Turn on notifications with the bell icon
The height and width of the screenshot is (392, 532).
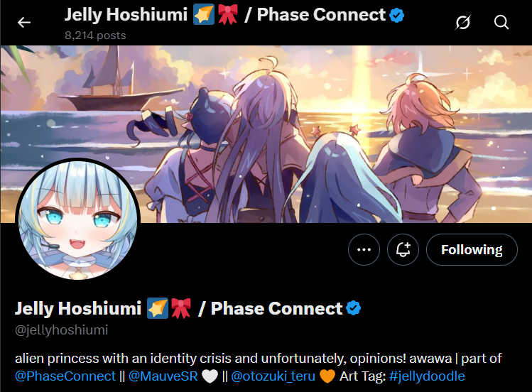[403, 249]
